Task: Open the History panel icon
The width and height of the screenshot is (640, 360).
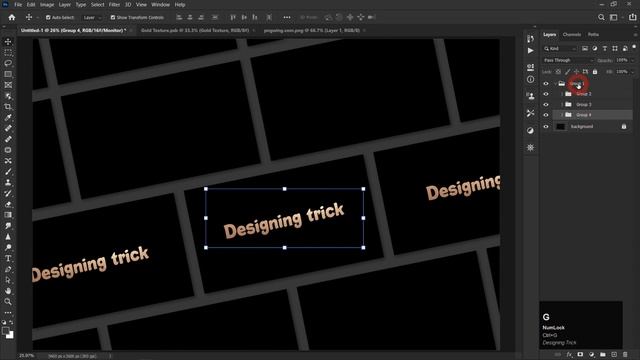Action: (x=530, y=39)
